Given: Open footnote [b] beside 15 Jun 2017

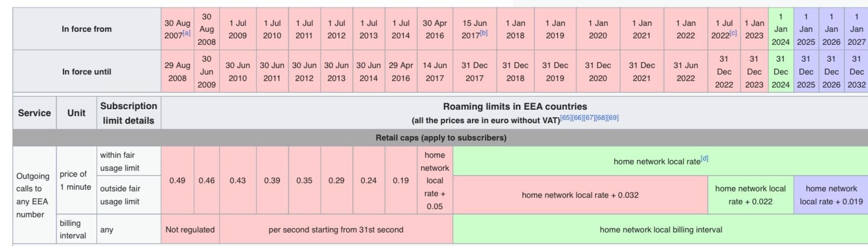Looking at the screenshot, I should (x=484, y=33).
